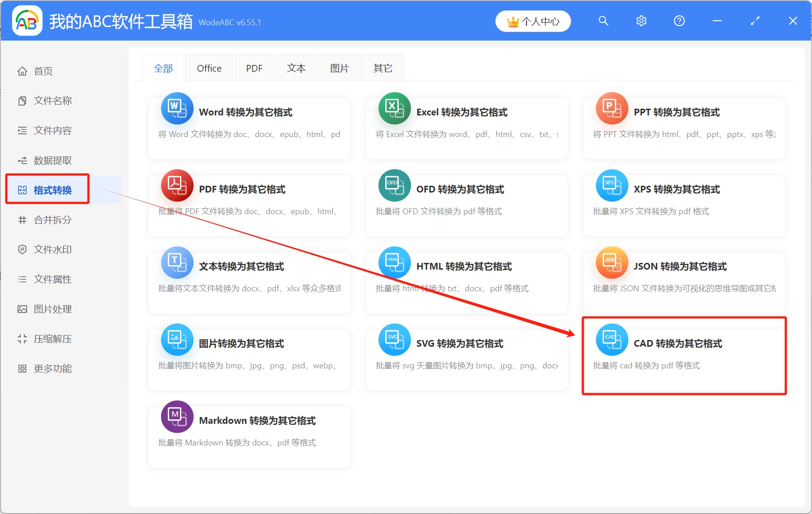Show 更多功能 options

click(x=52, y=368)
